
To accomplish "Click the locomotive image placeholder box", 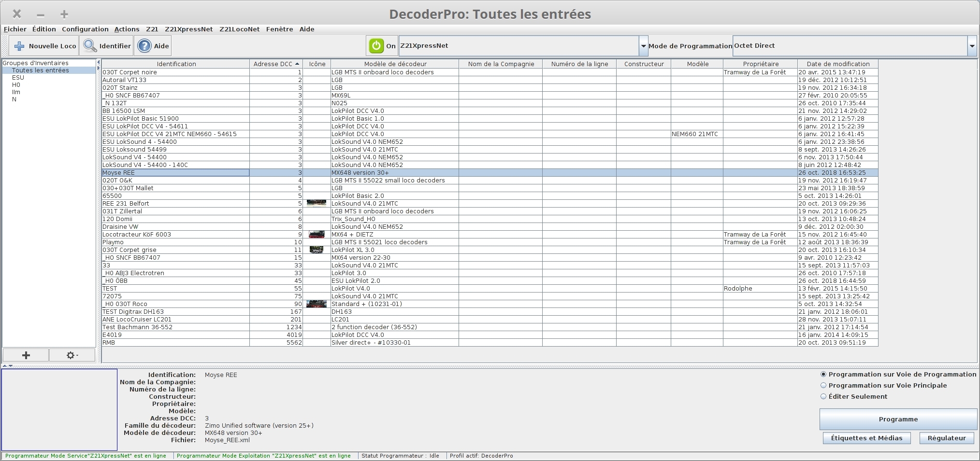I will pos(59,410).
